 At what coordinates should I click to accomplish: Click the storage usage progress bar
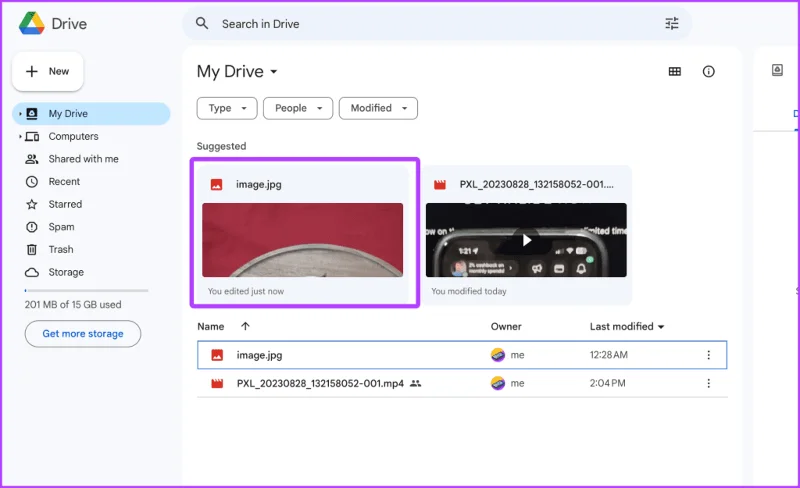(x=86, y=290)
